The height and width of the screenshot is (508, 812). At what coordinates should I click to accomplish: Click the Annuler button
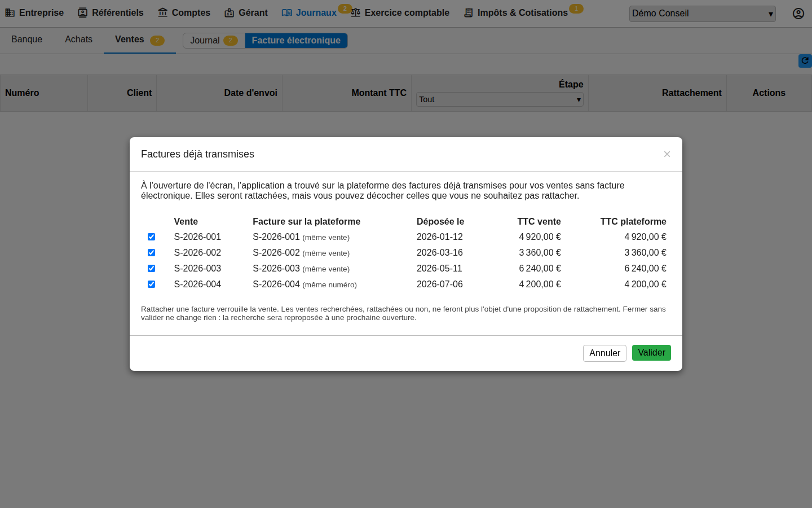[x=604, y=353]
